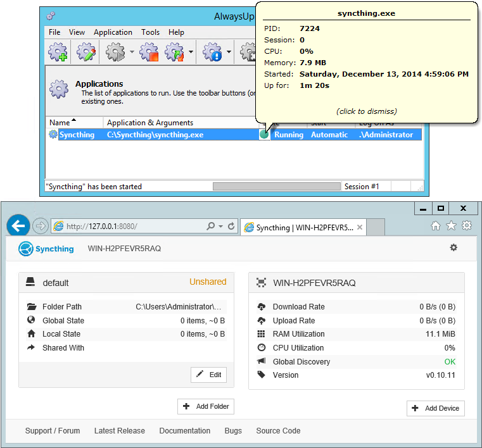The width and height of the screenshot is (482, 448).
Task: Click the green state circle for Syncthing
Action: click(x=264, y=135)
